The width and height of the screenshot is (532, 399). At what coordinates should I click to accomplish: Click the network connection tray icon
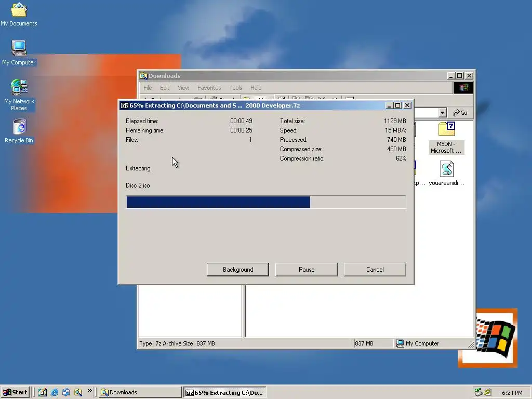(478, 392)
